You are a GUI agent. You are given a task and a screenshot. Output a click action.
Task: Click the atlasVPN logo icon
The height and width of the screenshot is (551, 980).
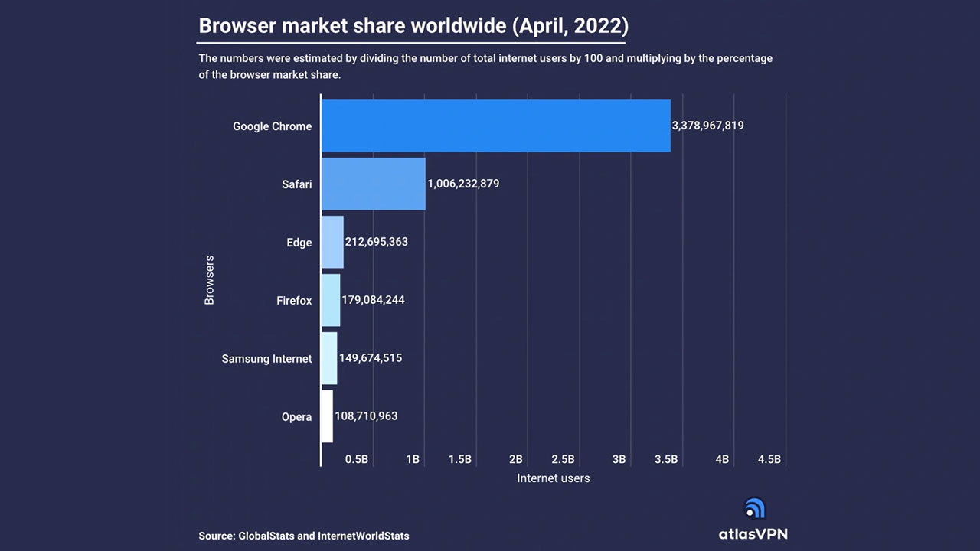click(754, 509)
